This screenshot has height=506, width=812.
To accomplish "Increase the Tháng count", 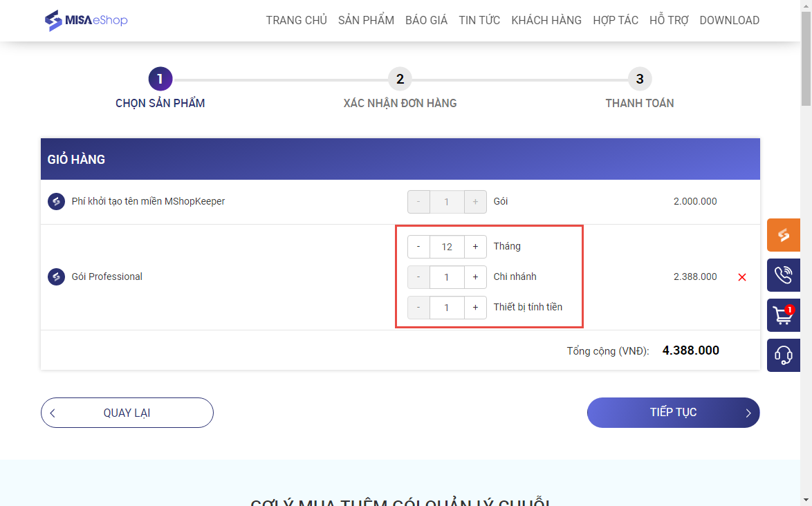I will (475, 247).
